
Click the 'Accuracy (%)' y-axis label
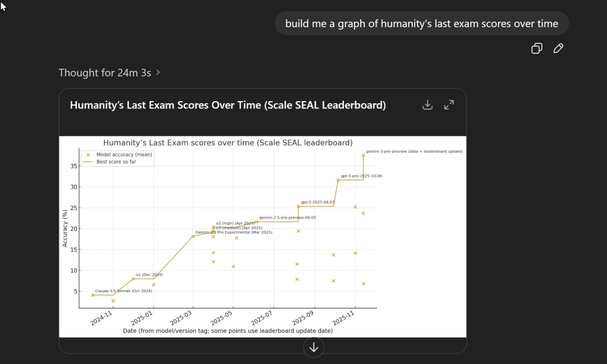point(65,228)
